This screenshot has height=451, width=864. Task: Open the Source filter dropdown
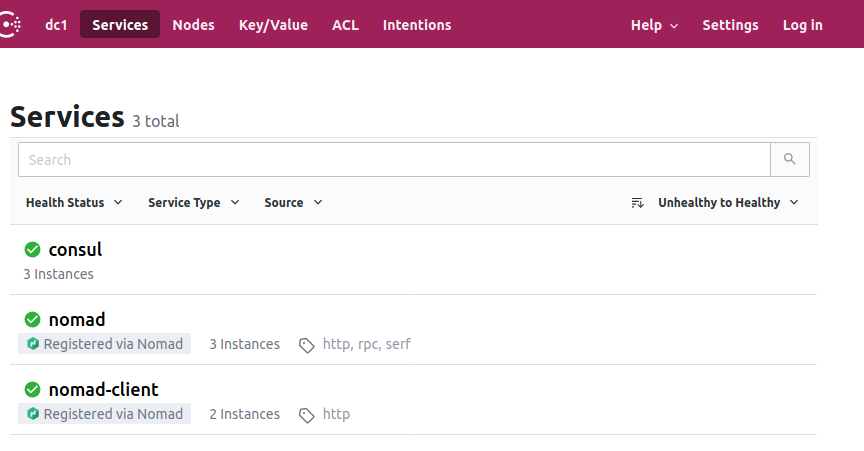click(x=293, y=202)
